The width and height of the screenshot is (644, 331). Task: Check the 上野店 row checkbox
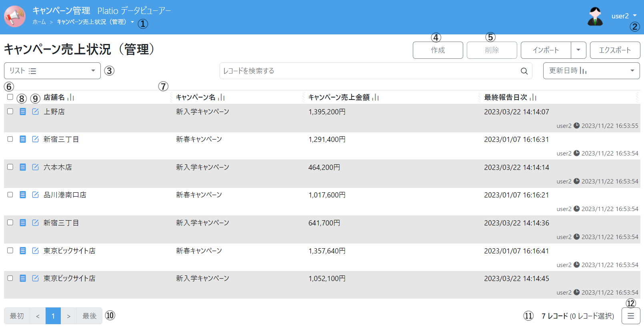coord(10,112)
